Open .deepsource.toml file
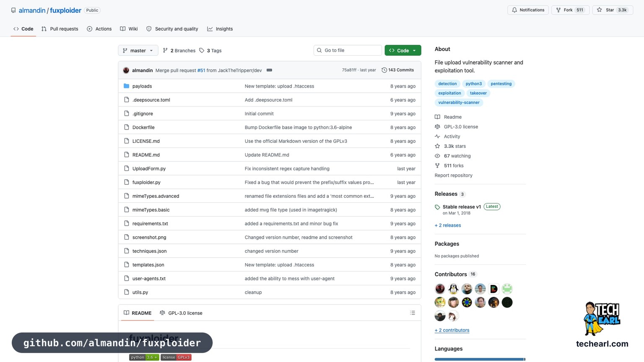This screenshot has height=362, width=644. click(x=151, y=100)
